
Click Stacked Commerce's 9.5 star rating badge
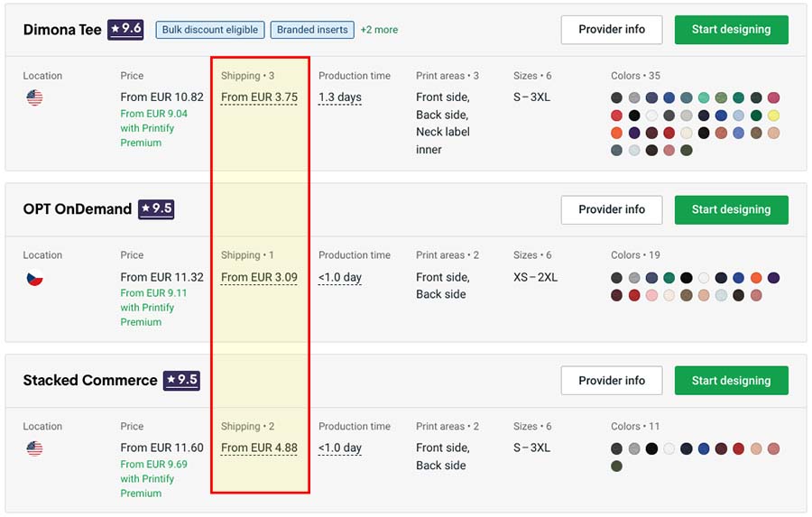pyautogui.click(x=181, y=380)
